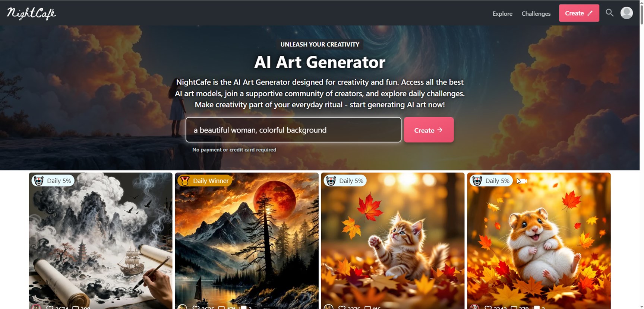Click the Create button in top navigation
This screenshot has width=644, height=309.
click(579, 13)
